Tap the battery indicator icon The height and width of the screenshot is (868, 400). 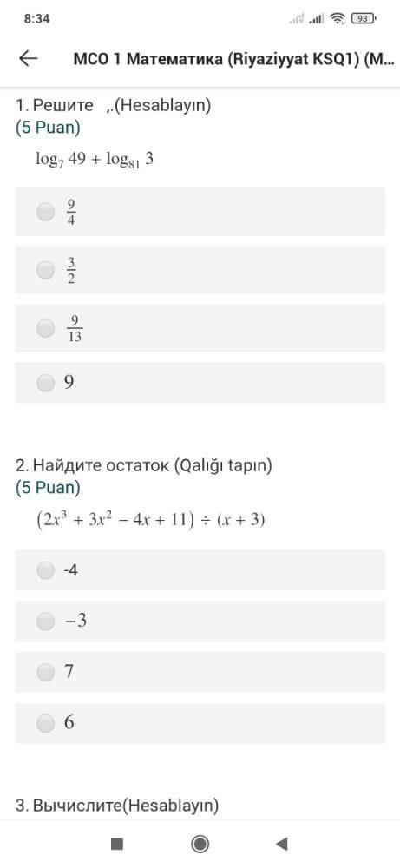coord(364,19)
